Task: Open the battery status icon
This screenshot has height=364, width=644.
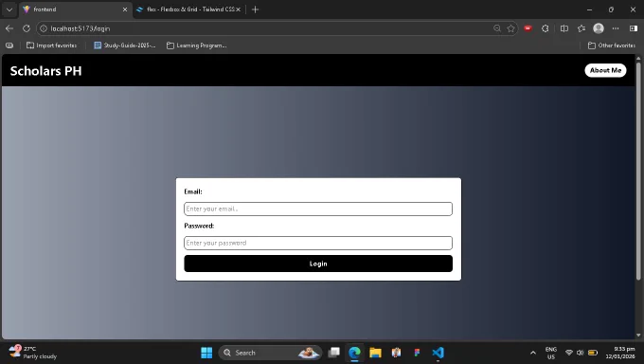Action: (x=593, y=353)
